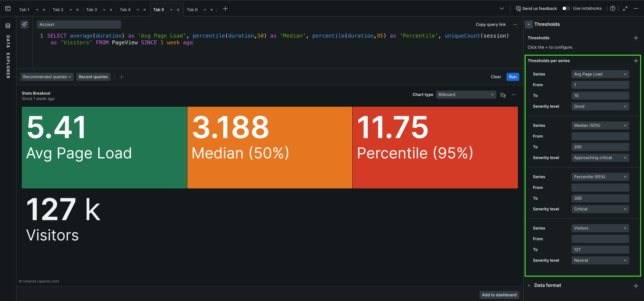
Task: Switch to Tab 3
Action: (x=92, y=10)
